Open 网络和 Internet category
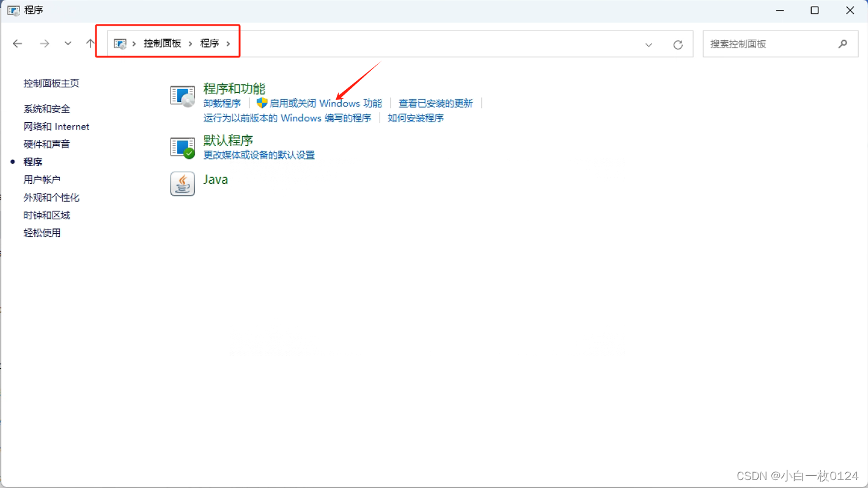Viewport: 868px width, 488px height. pyautogui.click(x=56, y=126)
